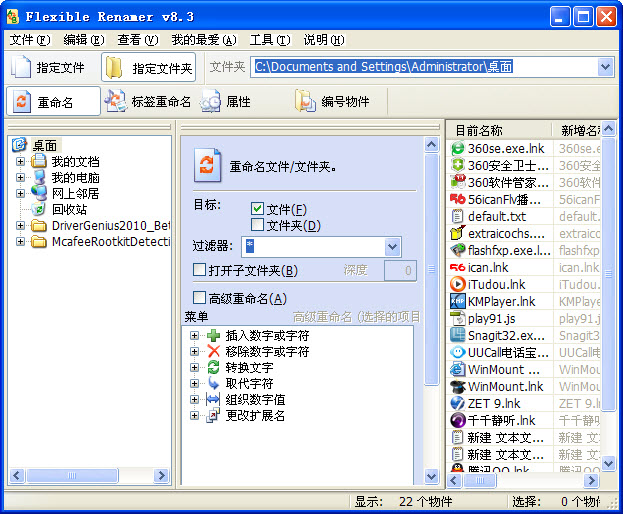Open the 查看(V) menu
Screen dimensions: 623x514
coord(138,40)
